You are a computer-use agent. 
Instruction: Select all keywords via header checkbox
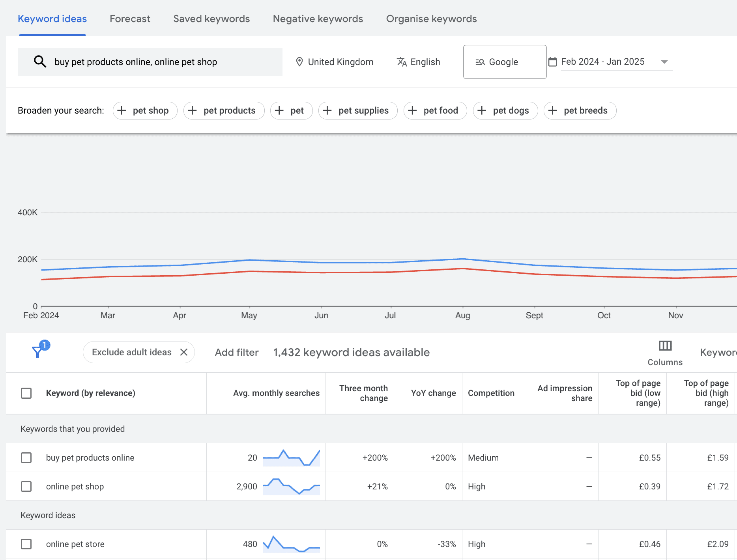(x=26, y=393)
